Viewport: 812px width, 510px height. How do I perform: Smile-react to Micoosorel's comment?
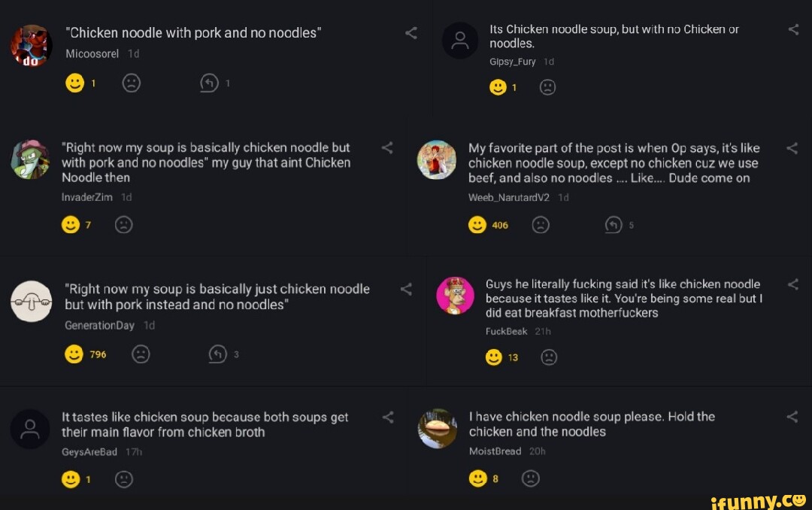tap(75, 83)
